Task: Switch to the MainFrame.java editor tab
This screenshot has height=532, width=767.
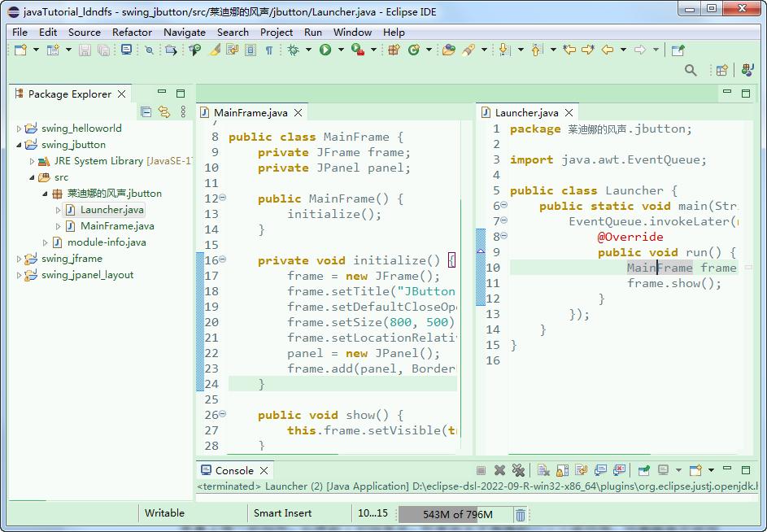Action: (x=250, y=113)
